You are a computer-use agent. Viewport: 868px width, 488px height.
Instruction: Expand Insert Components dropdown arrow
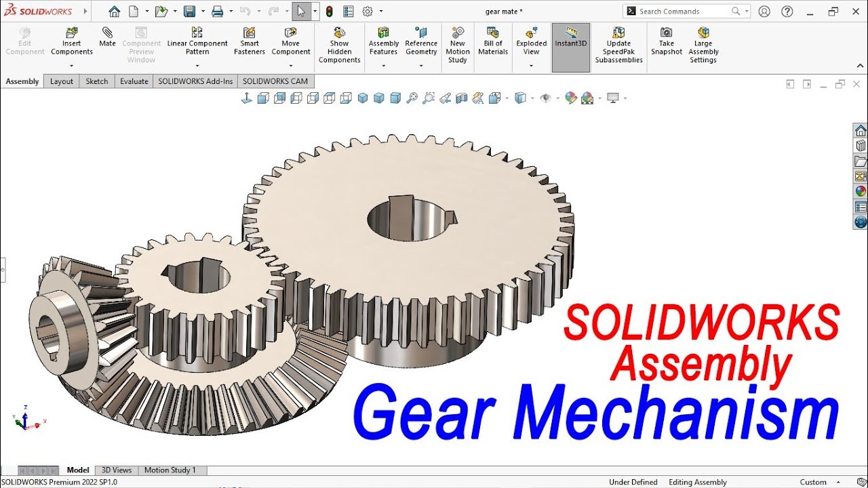click(71, 66)
